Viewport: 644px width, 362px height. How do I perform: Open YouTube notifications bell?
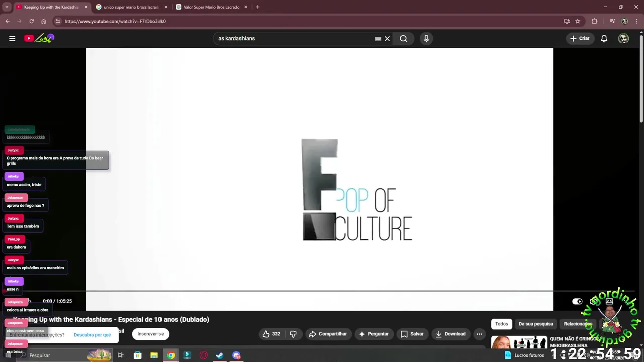click(x=604, y=38)
